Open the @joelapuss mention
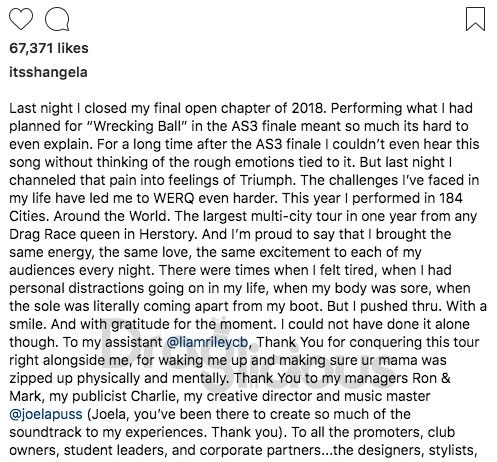This screenshot has height=462, width=498. pyautogui.click(x=46, y=414)
